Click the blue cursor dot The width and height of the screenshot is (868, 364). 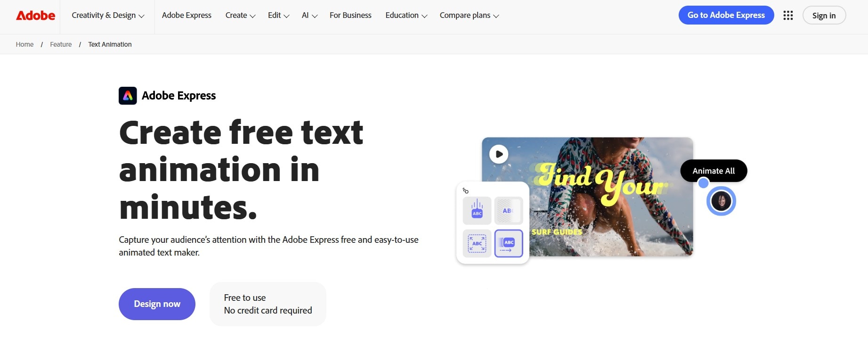point(703,183)
